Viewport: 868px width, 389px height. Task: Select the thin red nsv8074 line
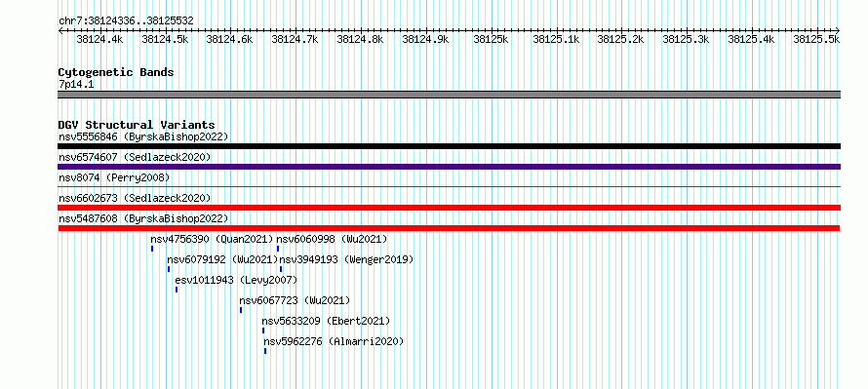tap(449, 187)
